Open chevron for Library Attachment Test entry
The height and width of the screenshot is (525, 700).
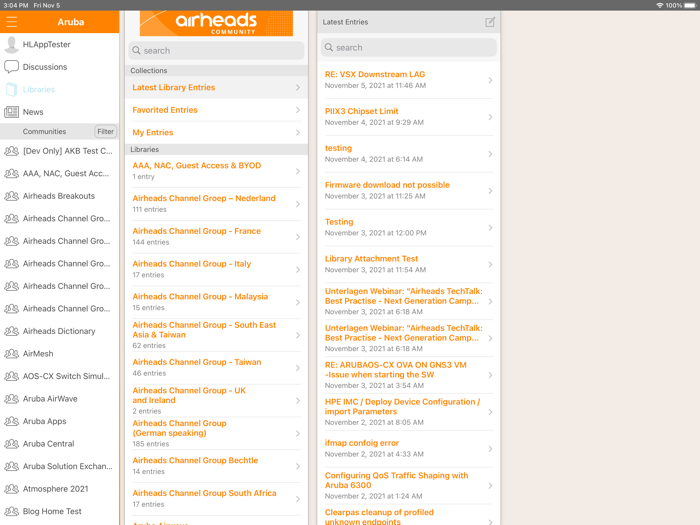(490, 265)
